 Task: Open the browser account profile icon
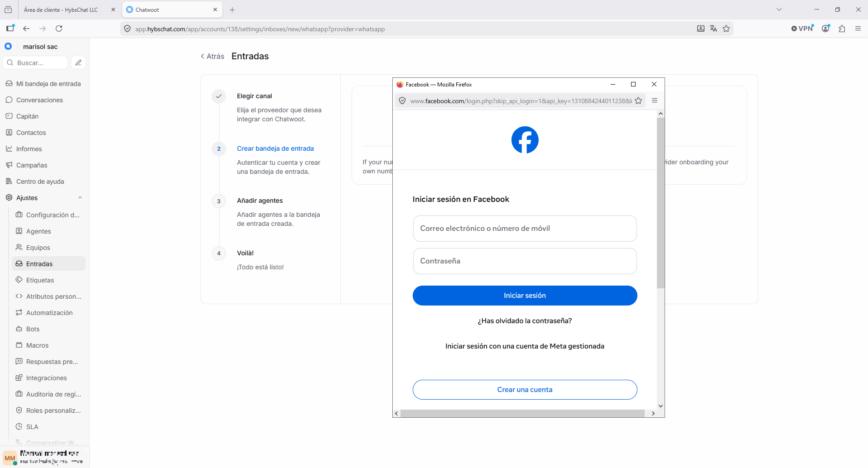click(x=826, y=29)
